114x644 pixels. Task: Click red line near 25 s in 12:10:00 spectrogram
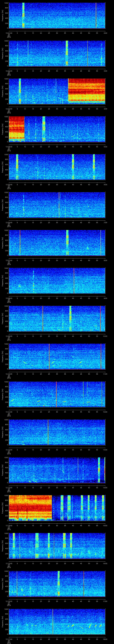point(49,357)
